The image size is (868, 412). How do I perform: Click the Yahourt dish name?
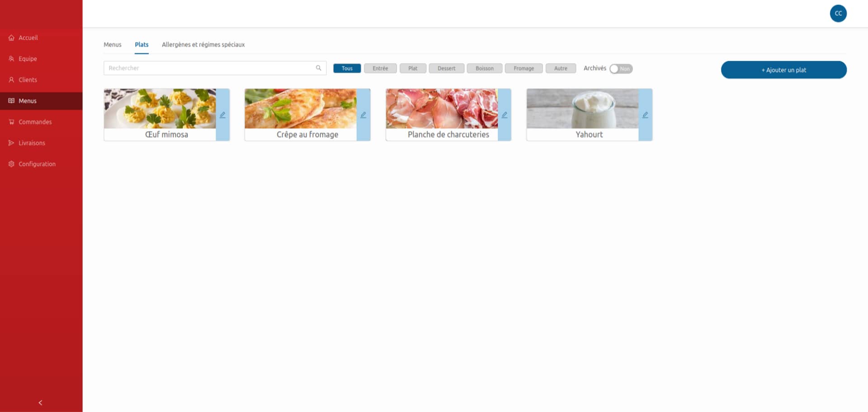point(589,135)
